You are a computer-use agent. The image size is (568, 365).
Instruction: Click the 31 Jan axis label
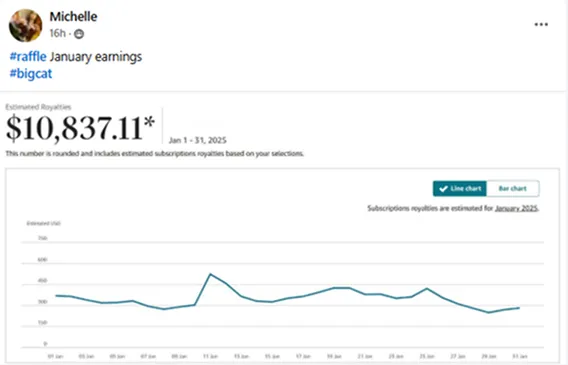tap(519, 356)
